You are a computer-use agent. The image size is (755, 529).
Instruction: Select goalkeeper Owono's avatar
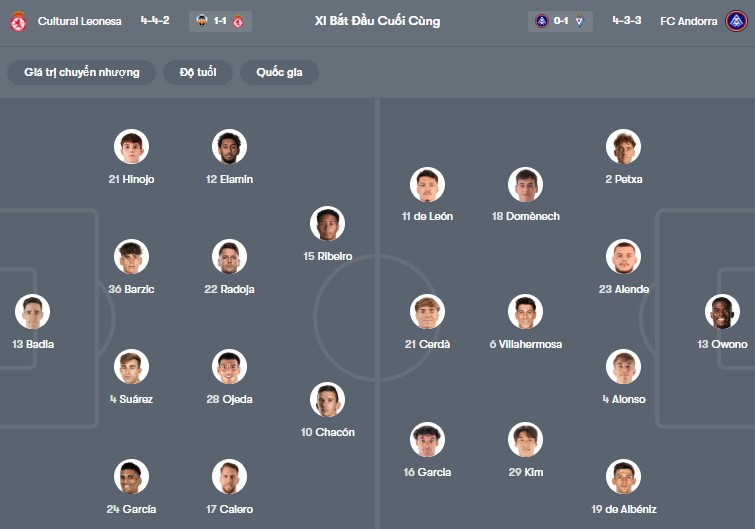pyautogui.click(x=722, y=312)
